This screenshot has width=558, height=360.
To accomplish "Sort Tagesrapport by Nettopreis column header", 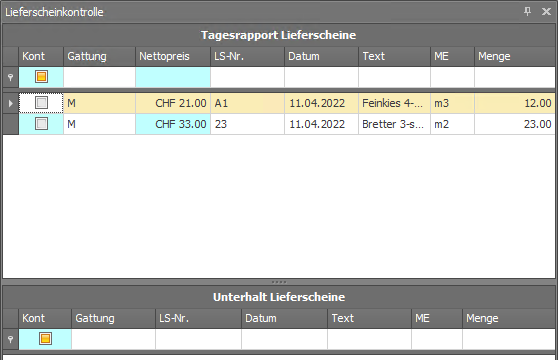I will [173, 56].
